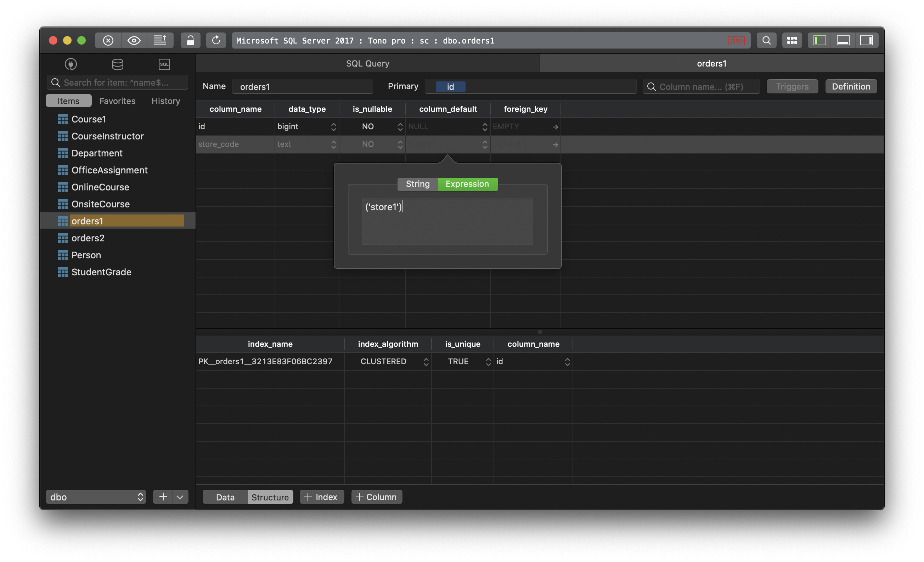Expand the dbo schema selector at bottom-left
This screenshot has width=924, height=562.
96,496
